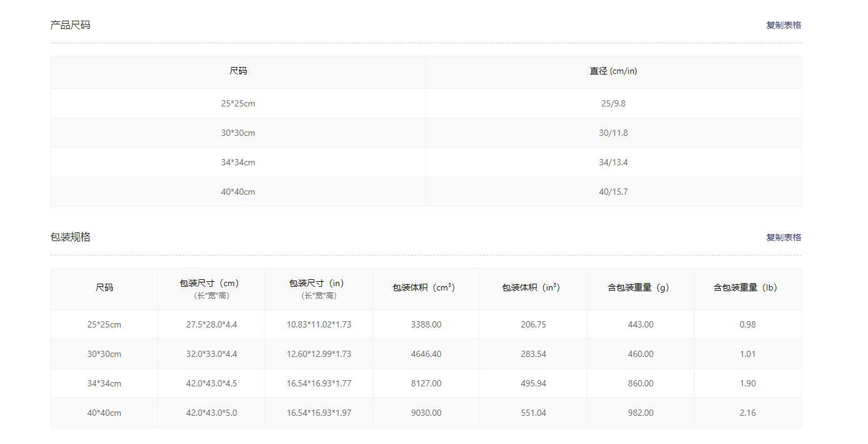Viewport: 868px width, 444px height.
Task: Select the 42.0*43.0*4.5 cell
Action: click(212, 383)
